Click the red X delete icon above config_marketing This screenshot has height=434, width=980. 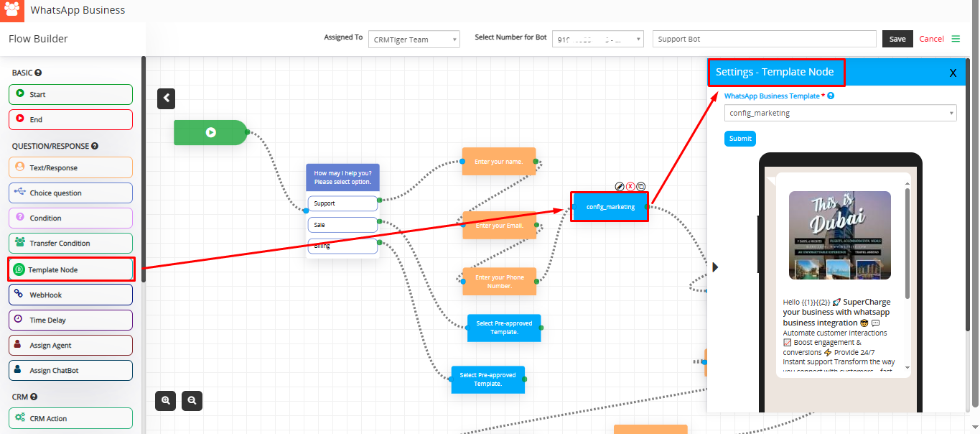[630, 186]
